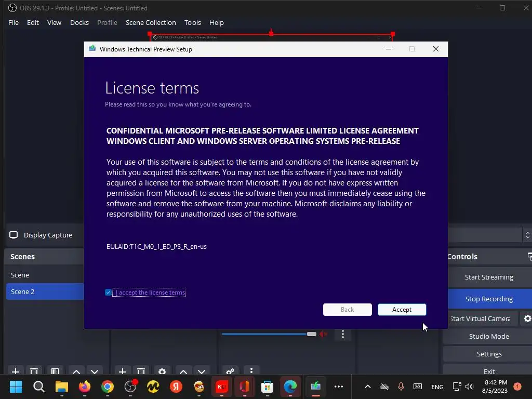Tick the 'I accept the license terms' checkbox
This screenshot has height=399, width=532.
(108, 292)
